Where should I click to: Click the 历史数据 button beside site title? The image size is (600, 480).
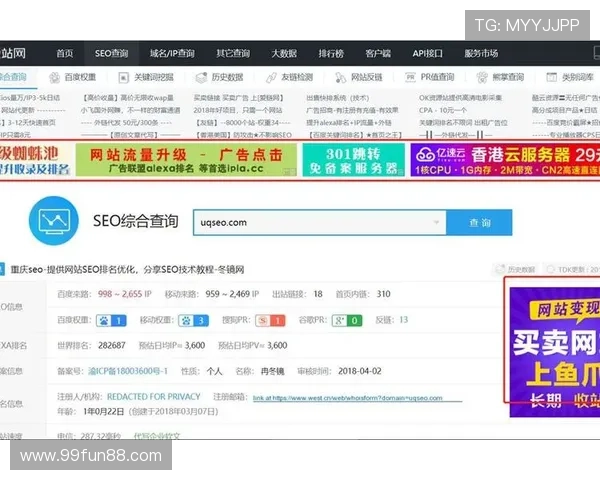tap(515, 269)
